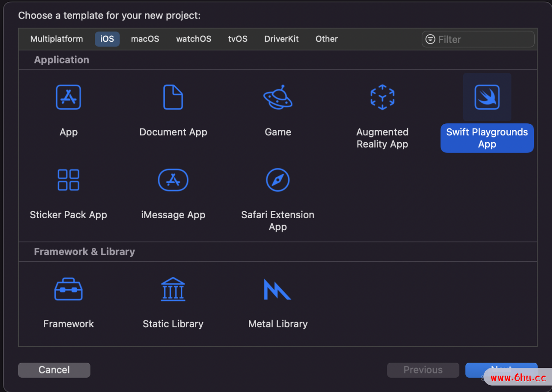552x392 pixels.
Task: Click into the Filter text field
Action: pos(478,39)
